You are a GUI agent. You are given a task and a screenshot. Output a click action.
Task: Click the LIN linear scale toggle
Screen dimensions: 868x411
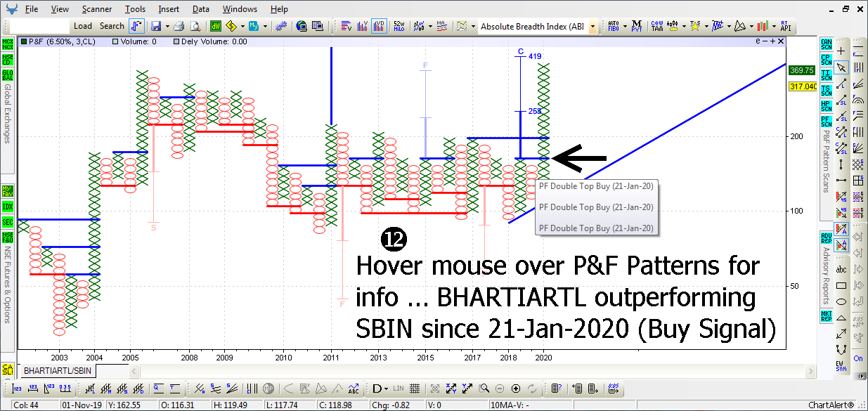(399, 389)
